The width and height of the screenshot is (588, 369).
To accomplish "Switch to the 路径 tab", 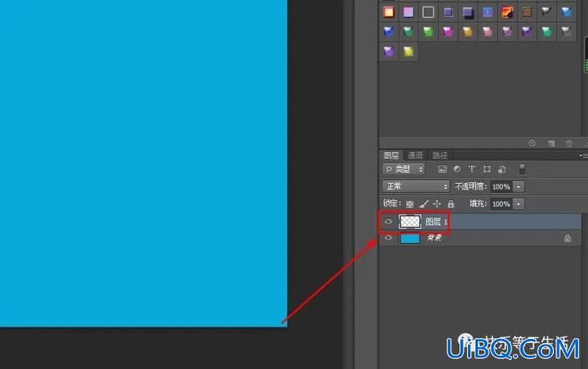I will pyautogui.click(x=440, y=155).
